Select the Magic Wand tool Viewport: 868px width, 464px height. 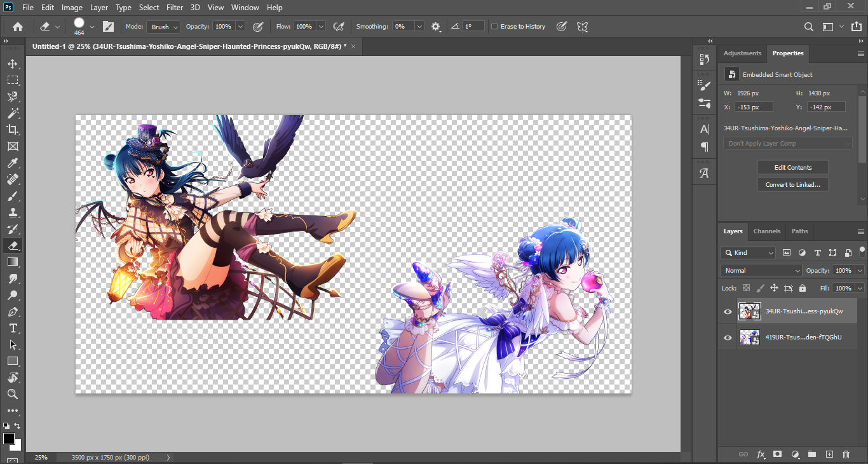point(12,113)
